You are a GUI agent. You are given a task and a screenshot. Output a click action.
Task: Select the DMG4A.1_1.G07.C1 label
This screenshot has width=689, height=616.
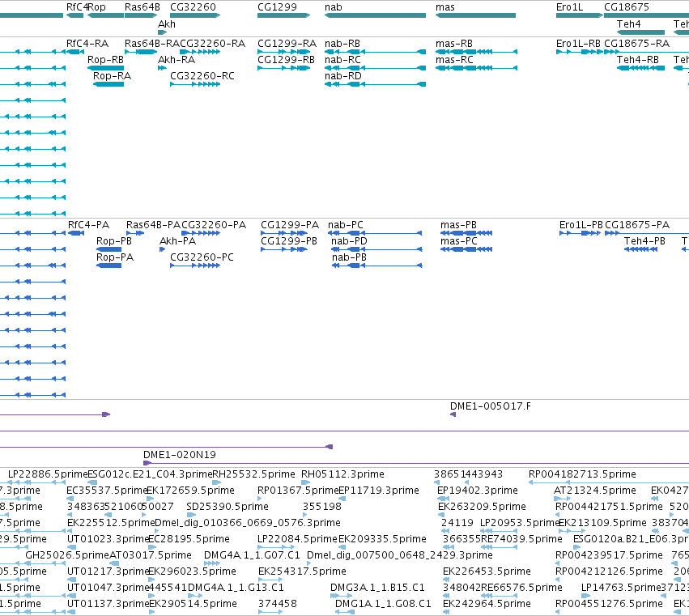[x=252, y=555]
